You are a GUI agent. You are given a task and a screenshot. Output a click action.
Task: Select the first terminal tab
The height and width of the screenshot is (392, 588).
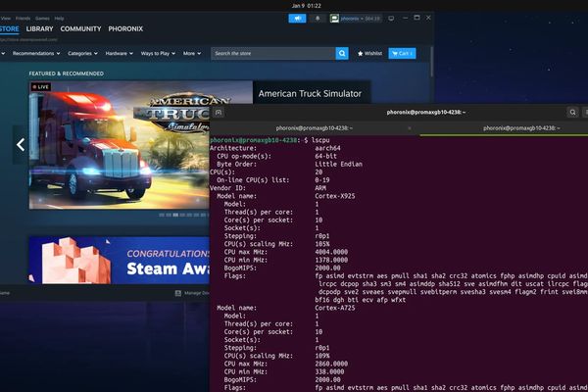tap(315, 128)
